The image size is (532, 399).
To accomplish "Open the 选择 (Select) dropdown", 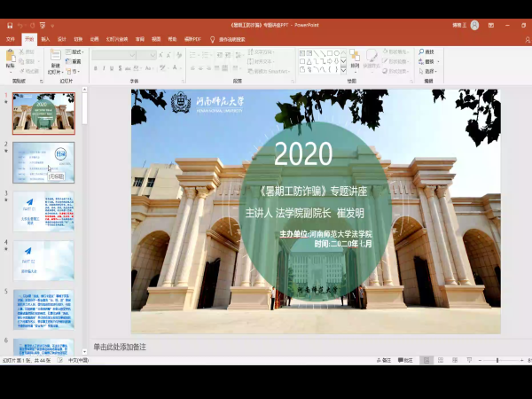I will 427,71.
